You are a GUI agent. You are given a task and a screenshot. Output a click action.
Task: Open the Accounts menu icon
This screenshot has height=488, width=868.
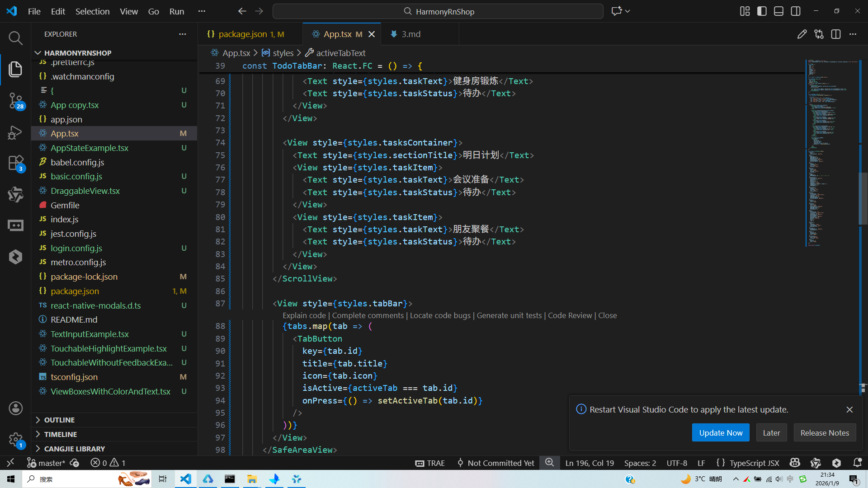coord(15,408)
